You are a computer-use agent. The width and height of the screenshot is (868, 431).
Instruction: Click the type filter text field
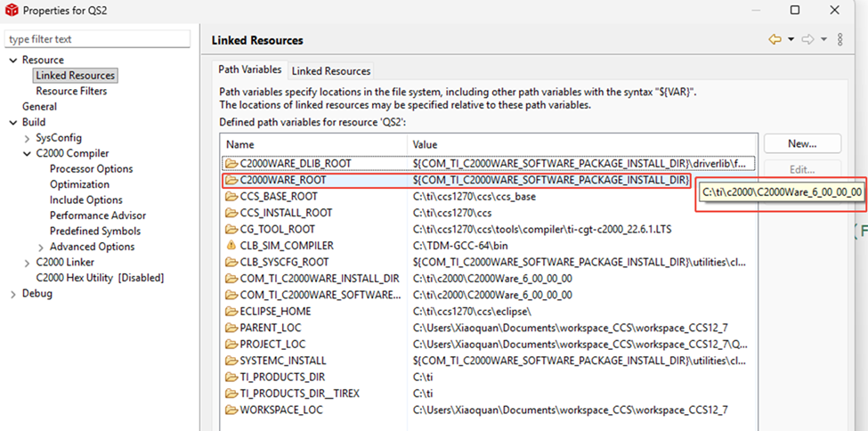click(x=97, y=39)
